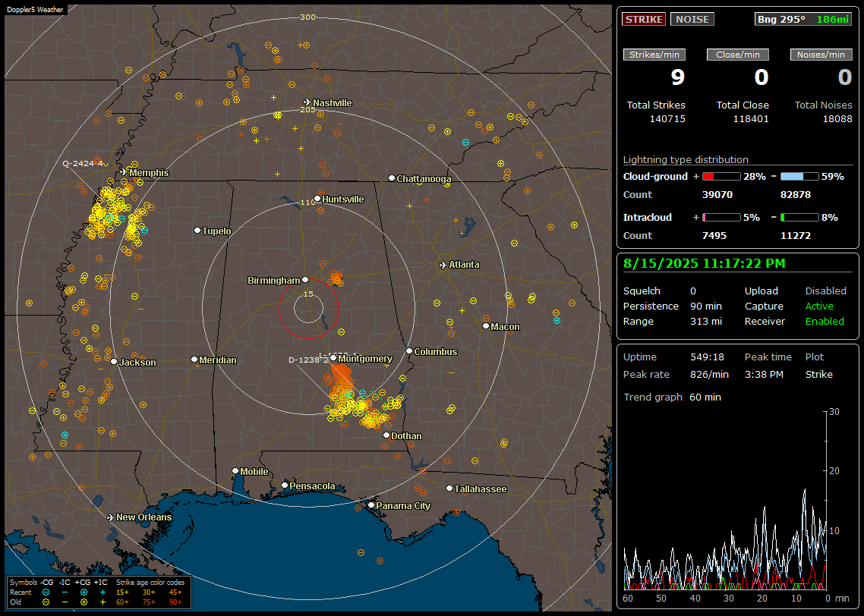The height and width of the screenshot is (616, 864).
Task: Click the Total Noises value 18088
Action: point(837,119)
